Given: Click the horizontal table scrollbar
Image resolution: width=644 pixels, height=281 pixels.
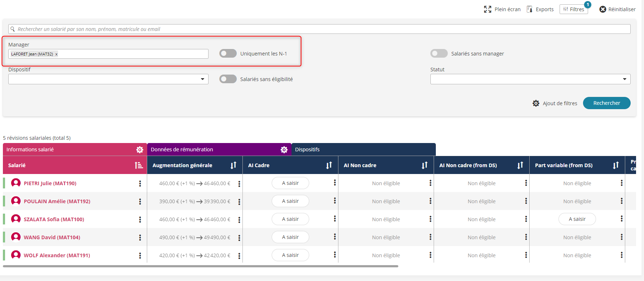Looking at the screenshot, I should tap(200, 266).
